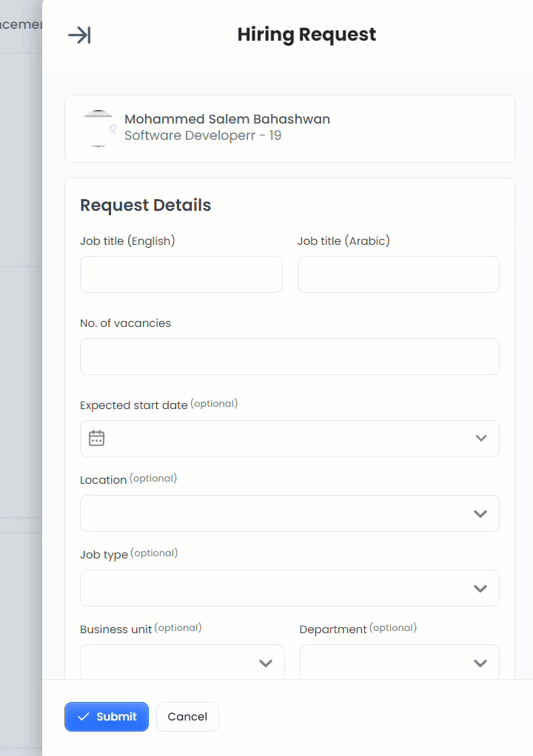Expand the Business unit dropdown
Image resolution: width=533 pixels, height=756 pixels.
[x=181, y=663]
